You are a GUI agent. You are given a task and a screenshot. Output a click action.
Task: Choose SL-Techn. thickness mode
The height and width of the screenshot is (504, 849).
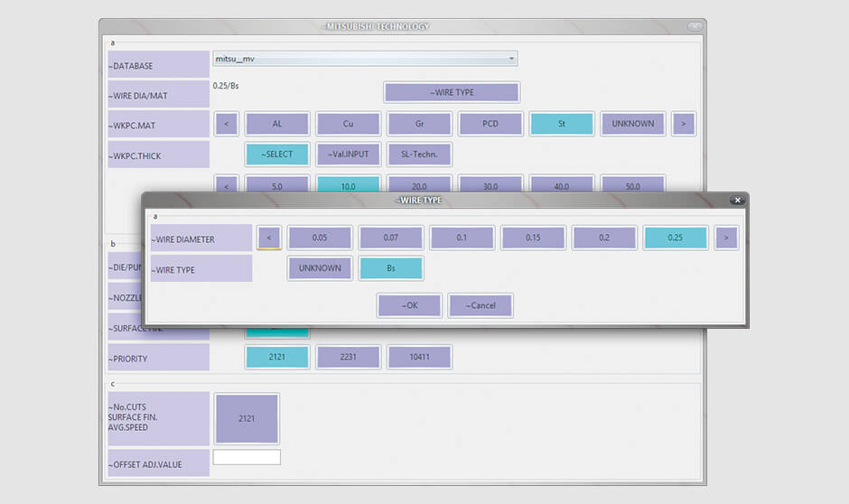pyautogui.click(x=419, y=154)
